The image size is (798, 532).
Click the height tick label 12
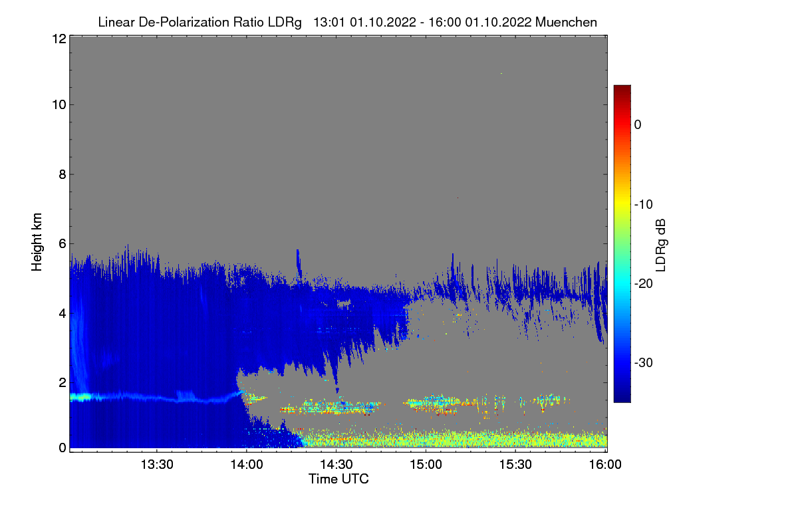point(58,39)
